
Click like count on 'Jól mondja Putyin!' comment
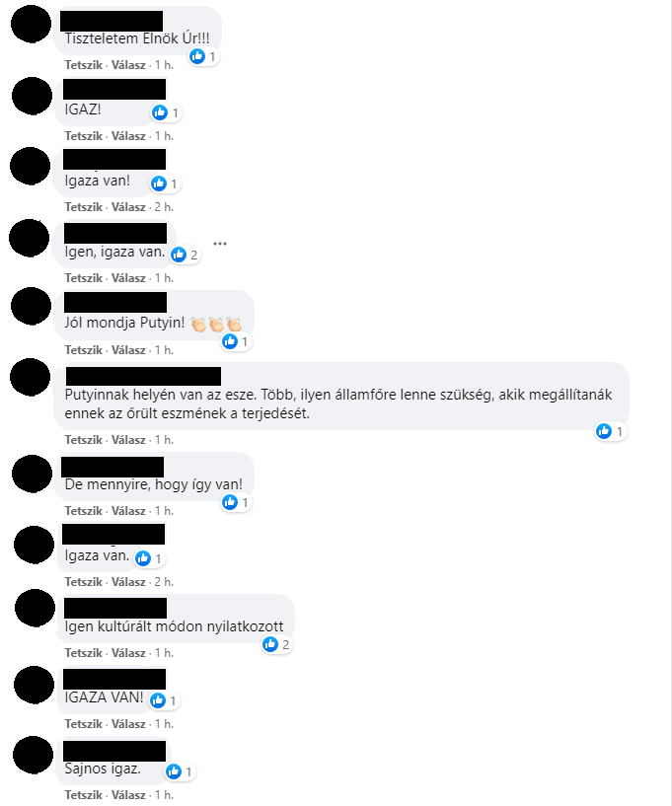point(245,341)
